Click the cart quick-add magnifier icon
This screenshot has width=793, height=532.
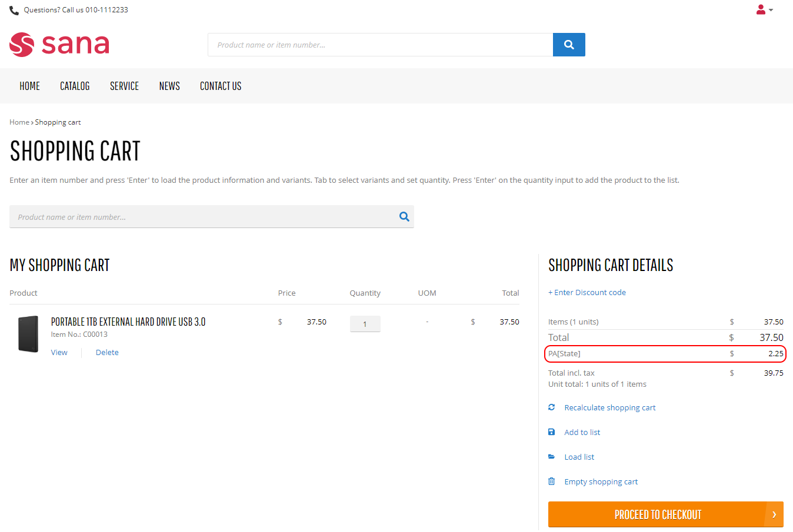click(404, 216)
